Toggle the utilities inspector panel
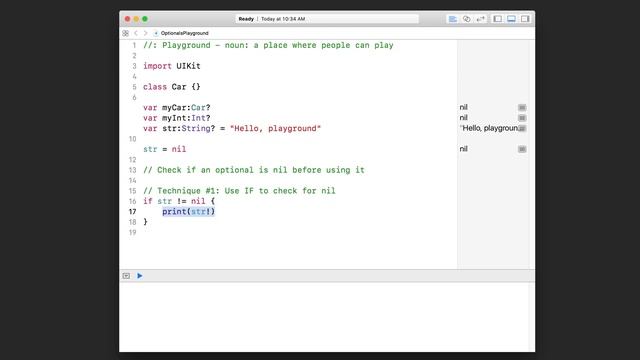Image resolution: width=640 pixels, height=360 pixels. point(525,19)
